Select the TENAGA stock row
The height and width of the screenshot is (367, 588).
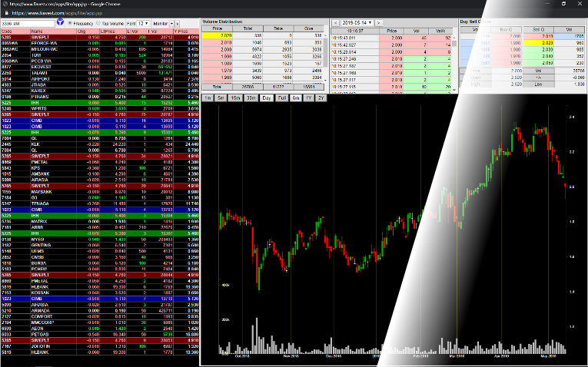tap(100, 203)
